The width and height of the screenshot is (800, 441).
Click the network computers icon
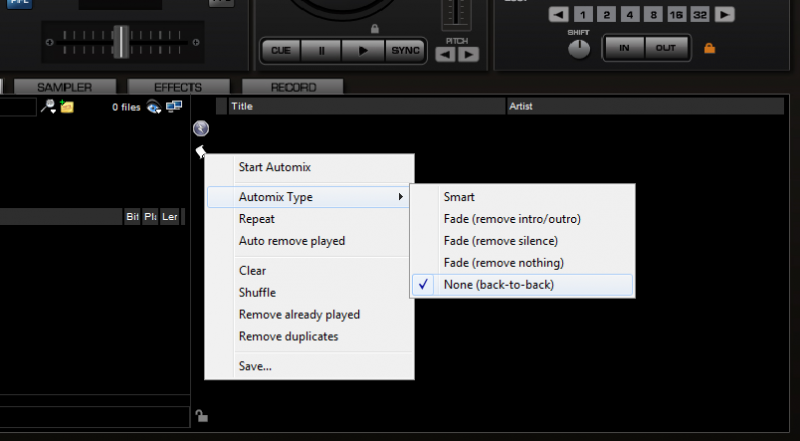coord(174,106)
